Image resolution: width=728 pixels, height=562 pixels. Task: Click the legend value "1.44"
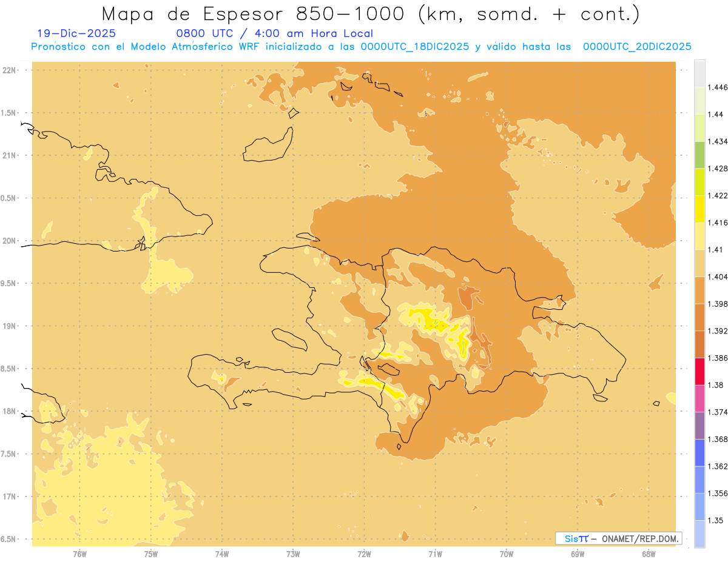[x=716, y=114]
